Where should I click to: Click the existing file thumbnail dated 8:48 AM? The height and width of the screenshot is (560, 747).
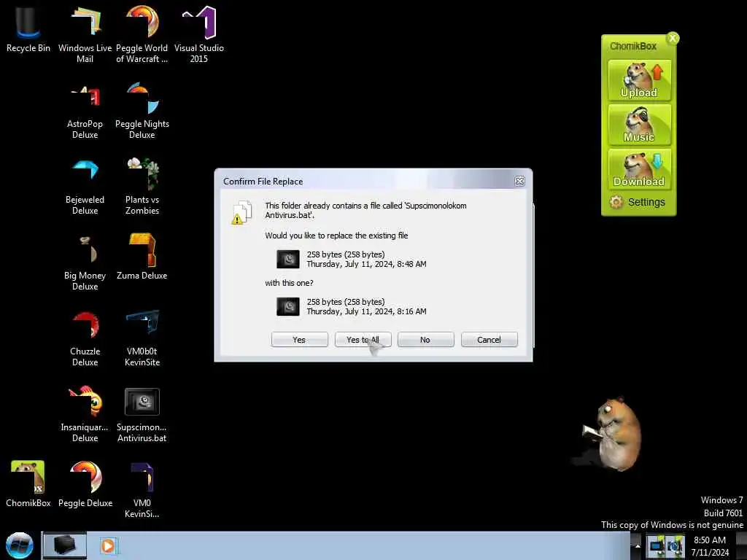tap(288, 260)
